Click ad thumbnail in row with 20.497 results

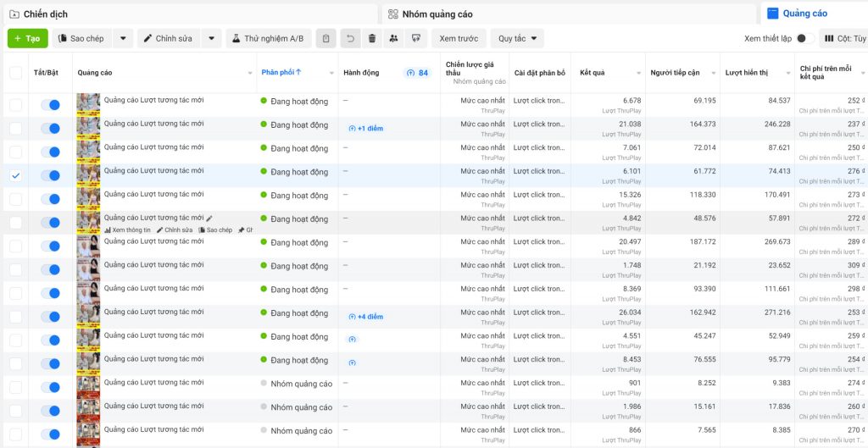(x=88, y=246)
